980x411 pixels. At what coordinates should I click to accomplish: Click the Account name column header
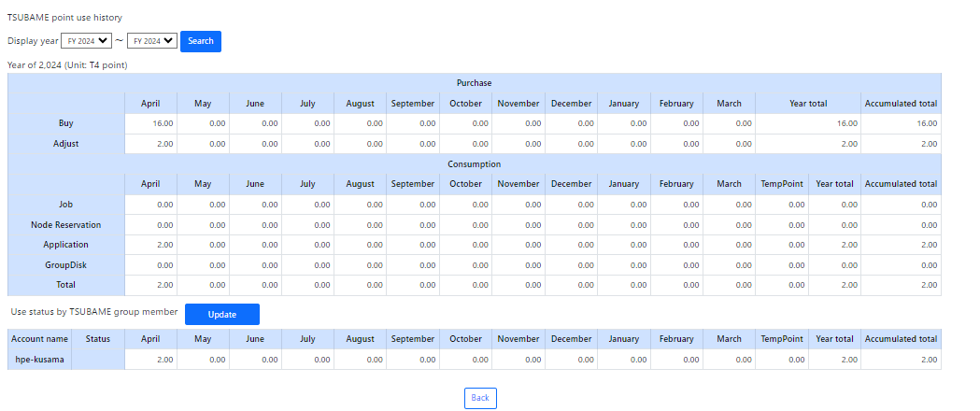coord(41,339)
